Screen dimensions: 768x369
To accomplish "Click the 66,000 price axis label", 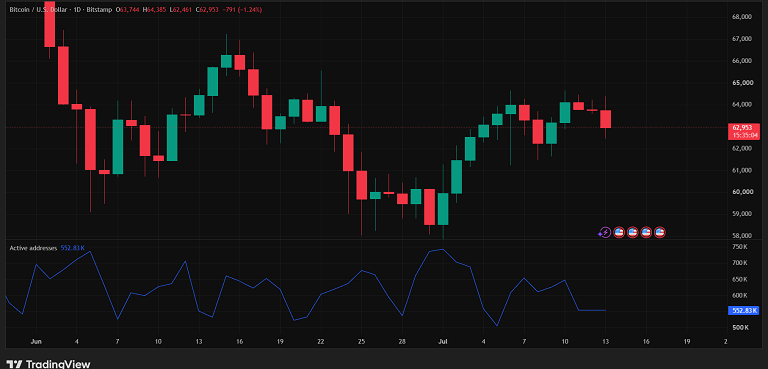I will point(742,60).
